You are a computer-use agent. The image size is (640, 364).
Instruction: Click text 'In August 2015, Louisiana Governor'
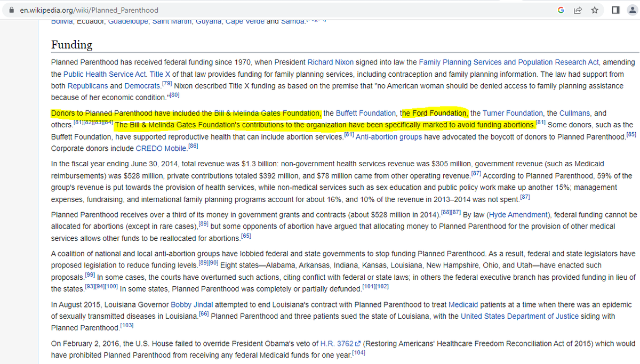(110, 305)
